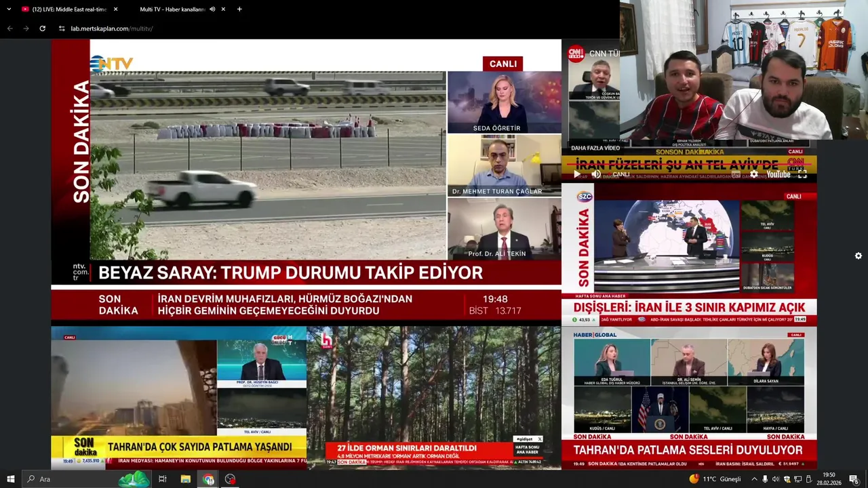Click the screen recorder icon in taskbar
This screenshot has width=868, height=488.
(x=231, y=479)
